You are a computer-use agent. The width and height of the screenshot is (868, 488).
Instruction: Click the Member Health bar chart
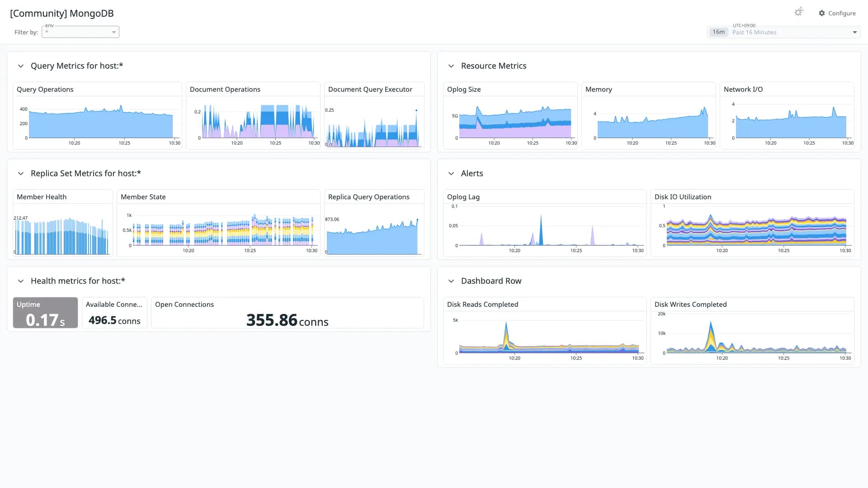[x=62, y=237]
